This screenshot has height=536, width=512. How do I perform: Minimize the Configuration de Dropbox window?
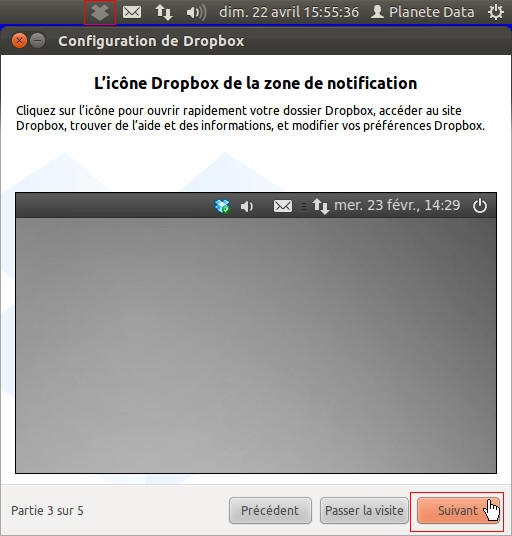point(38,41)
